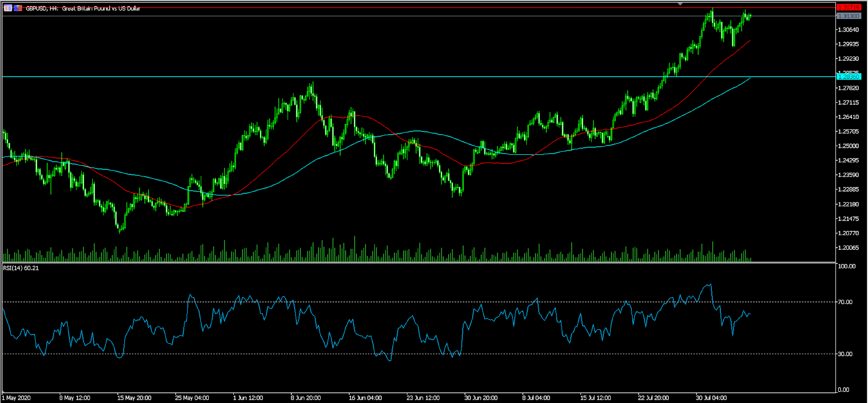Click the 1.21475 price scale value
This screenshot has width=868, height=403.
tap(848, 219)
